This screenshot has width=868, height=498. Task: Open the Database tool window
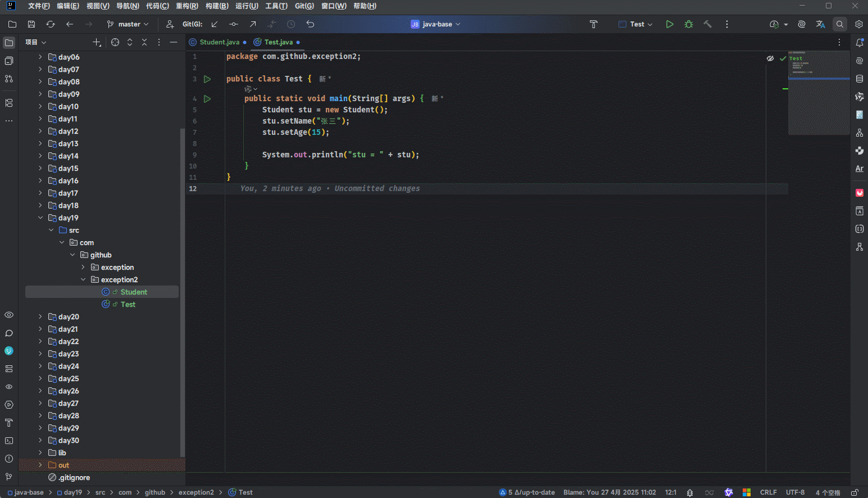(x=860, y=79)
